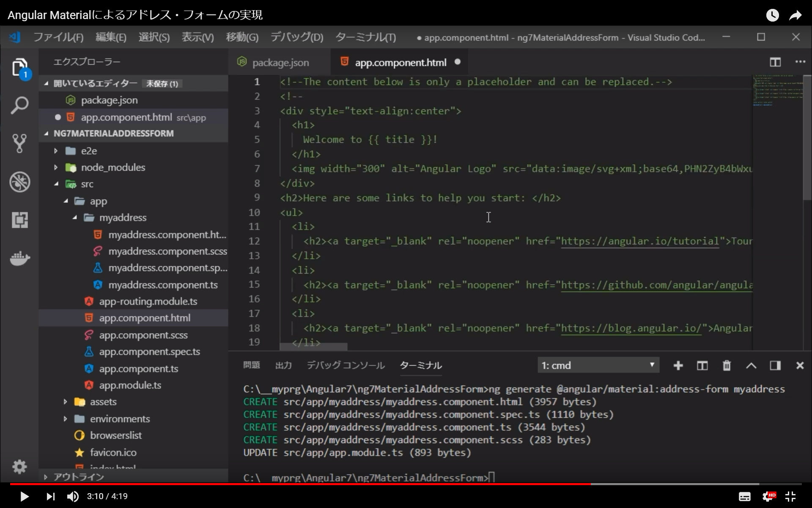Mute the video volume icon
812x508 pixels.
coord(73,496)
